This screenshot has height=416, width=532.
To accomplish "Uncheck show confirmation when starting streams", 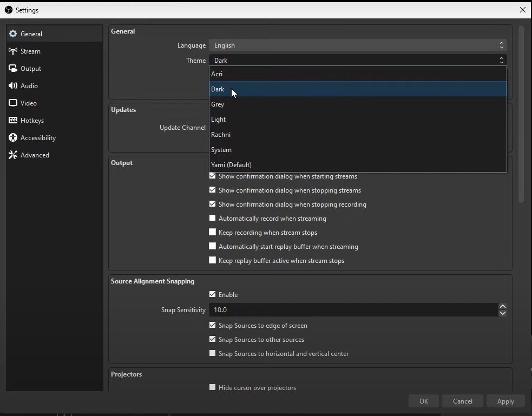I will (212, 175).
